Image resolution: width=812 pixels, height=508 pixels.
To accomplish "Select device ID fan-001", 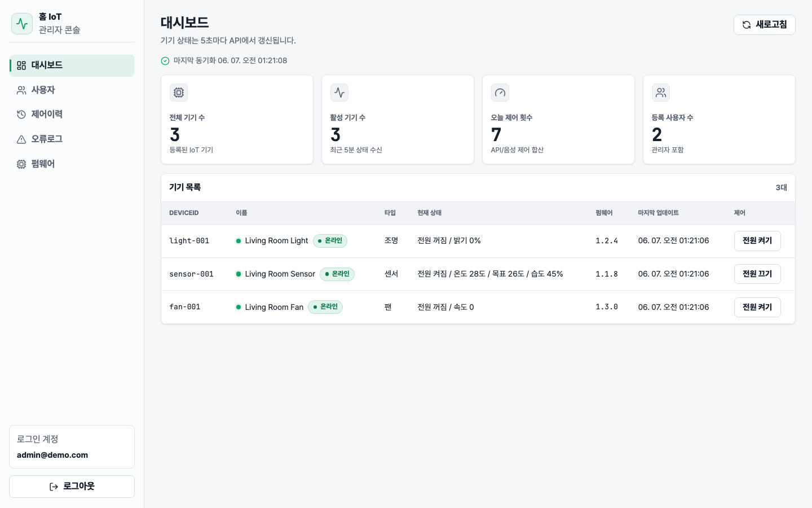I will 185,307.
